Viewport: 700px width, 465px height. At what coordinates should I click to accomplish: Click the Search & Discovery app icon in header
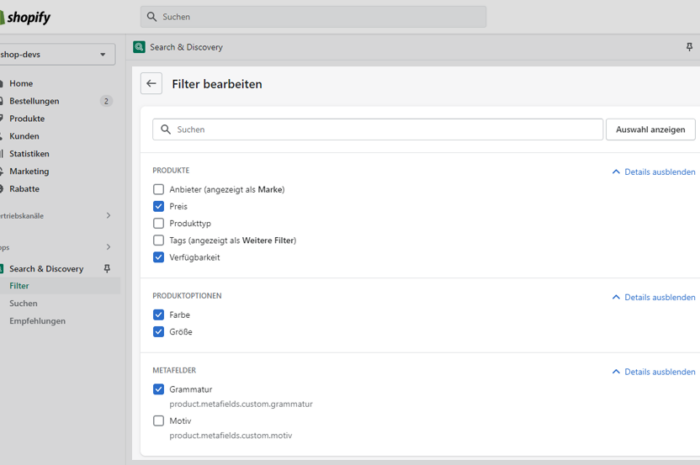pyautogui.click(x=139, y=47)
